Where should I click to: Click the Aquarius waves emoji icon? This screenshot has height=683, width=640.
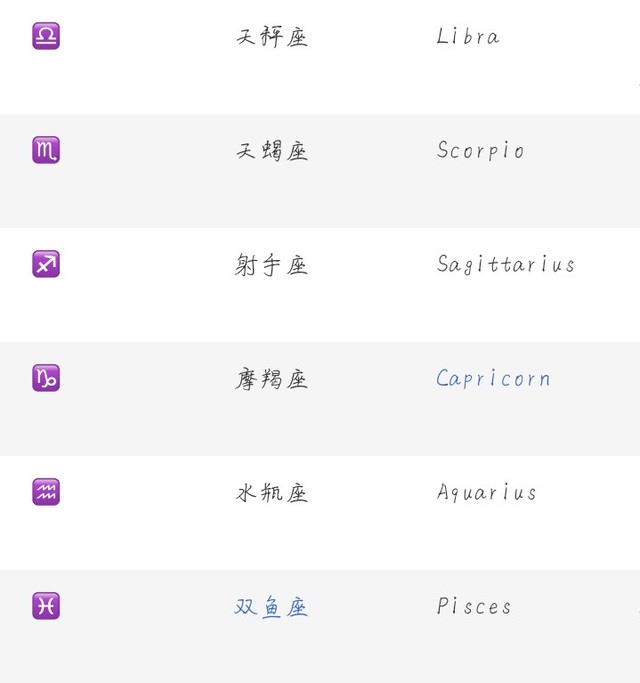46,492
